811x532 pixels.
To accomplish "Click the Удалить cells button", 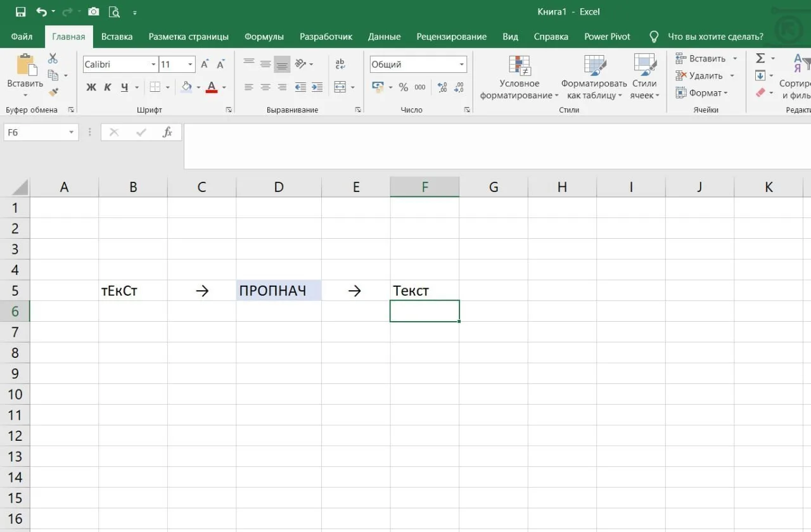I will tap(705, 75).
